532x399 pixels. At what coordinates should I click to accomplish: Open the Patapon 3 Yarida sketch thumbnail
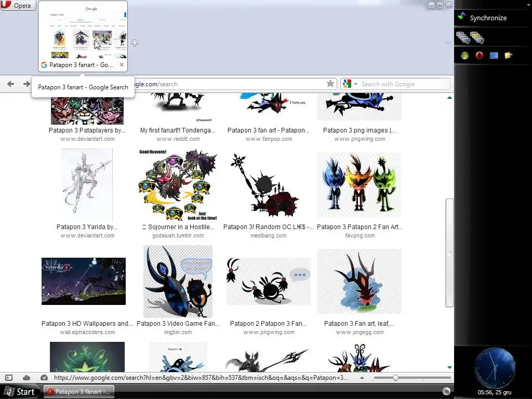[87, 185]
